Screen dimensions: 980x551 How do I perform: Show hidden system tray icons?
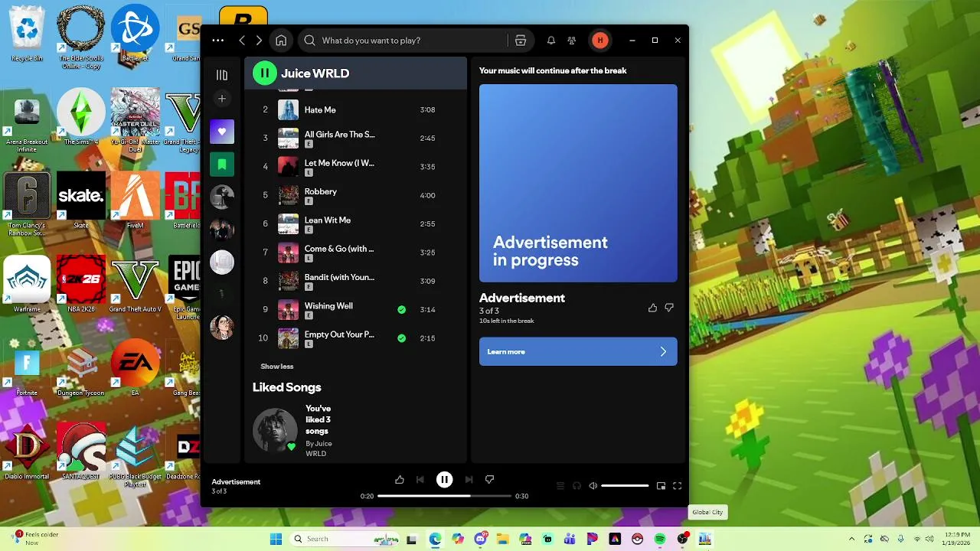coord(851,539)
